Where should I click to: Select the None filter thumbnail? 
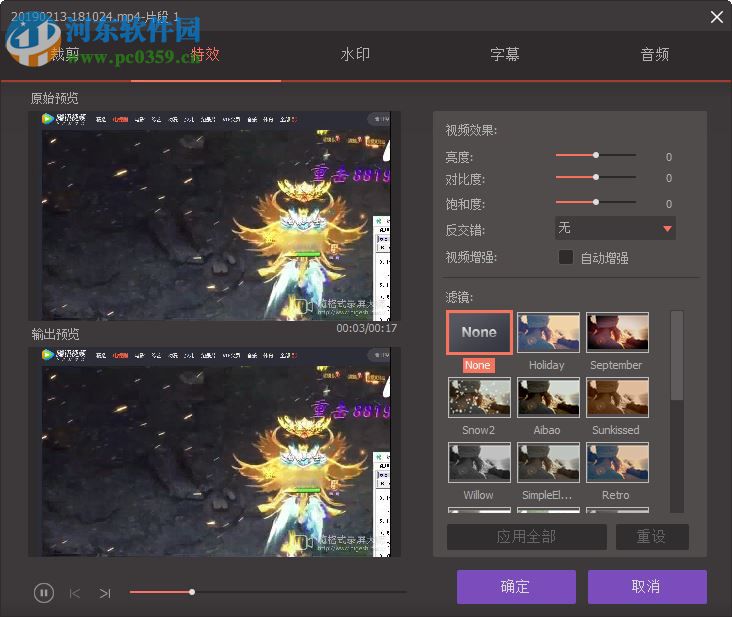point(479,332)
